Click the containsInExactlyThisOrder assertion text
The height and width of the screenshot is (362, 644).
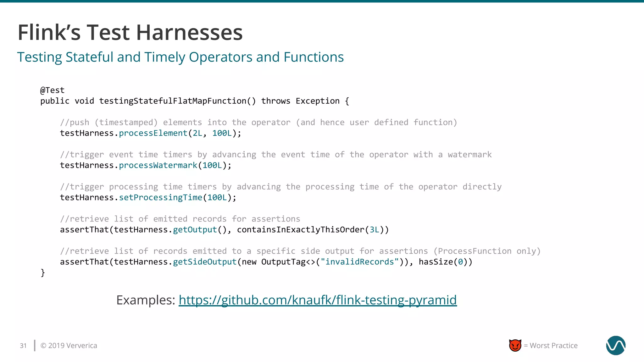[301, 230]
